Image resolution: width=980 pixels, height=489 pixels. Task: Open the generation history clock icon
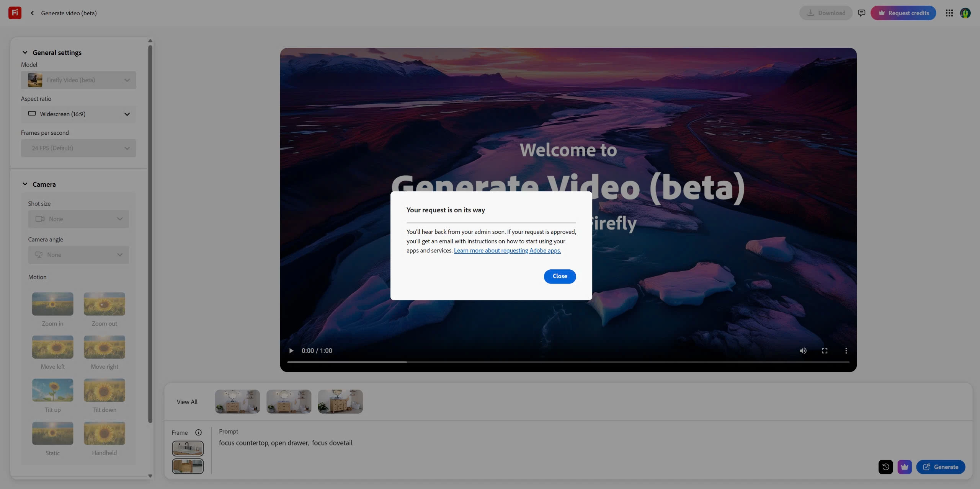pyautogui.click(x=885, y=467)
